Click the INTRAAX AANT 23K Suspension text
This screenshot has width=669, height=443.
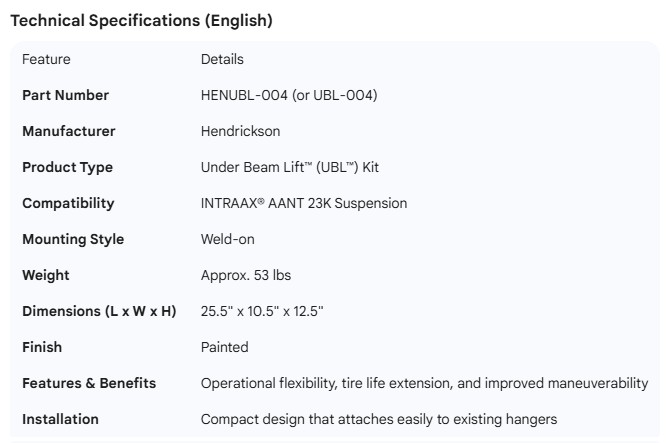(x=304, y=203)
